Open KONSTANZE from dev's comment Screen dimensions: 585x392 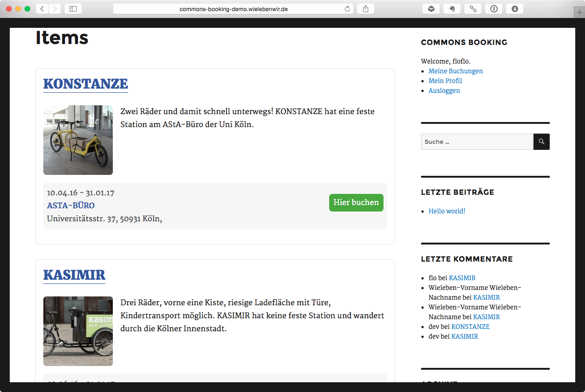click(470, 327)
